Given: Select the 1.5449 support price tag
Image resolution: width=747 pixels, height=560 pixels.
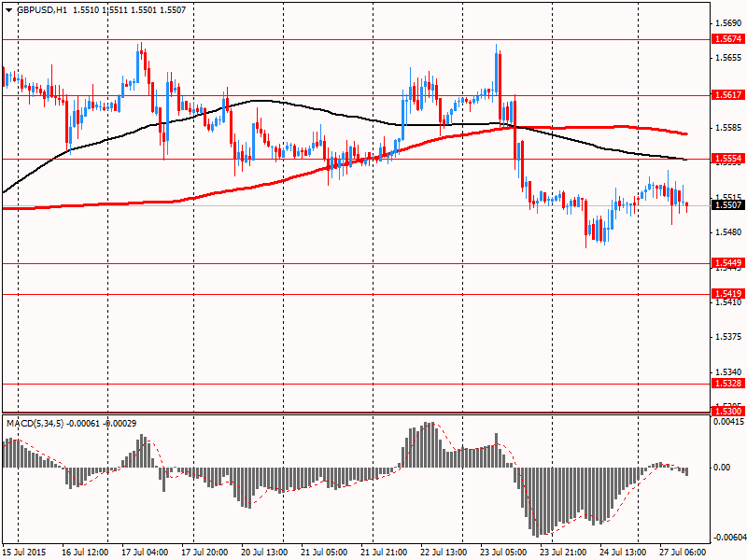Looking at the screenshot, I should click(727, 263).
